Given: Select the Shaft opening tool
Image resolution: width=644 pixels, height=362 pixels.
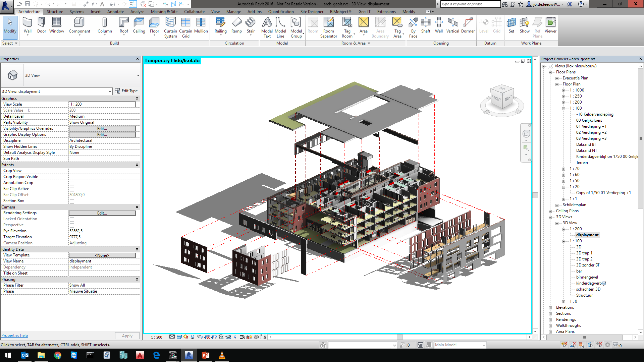Looking at the screenshot, I should 426,25.
